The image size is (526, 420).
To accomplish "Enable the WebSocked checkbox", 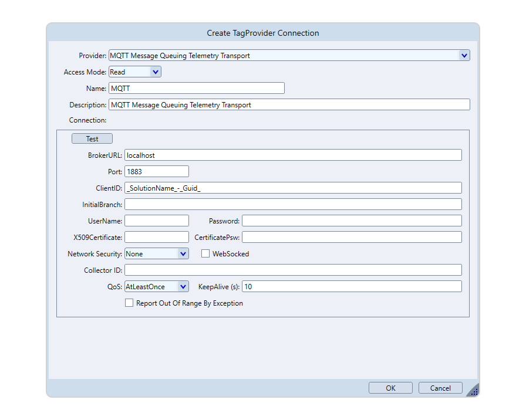I will [205, 254].
